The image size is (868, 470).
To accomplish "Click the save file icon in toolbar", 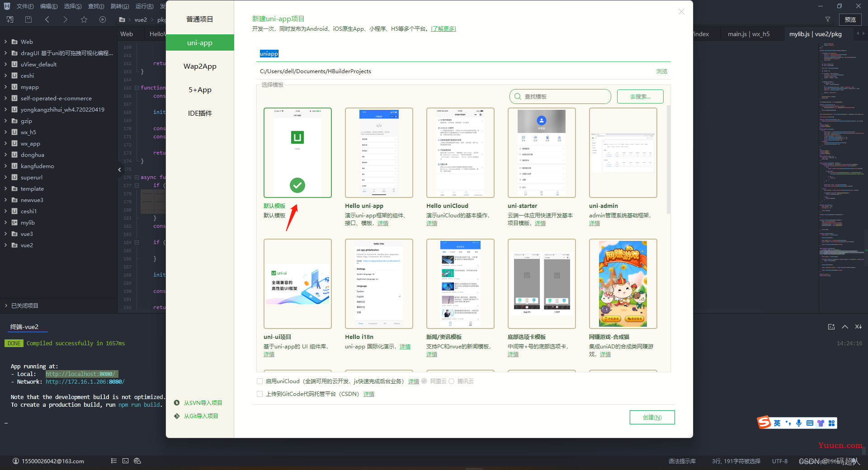I will (x=28, y=19).
